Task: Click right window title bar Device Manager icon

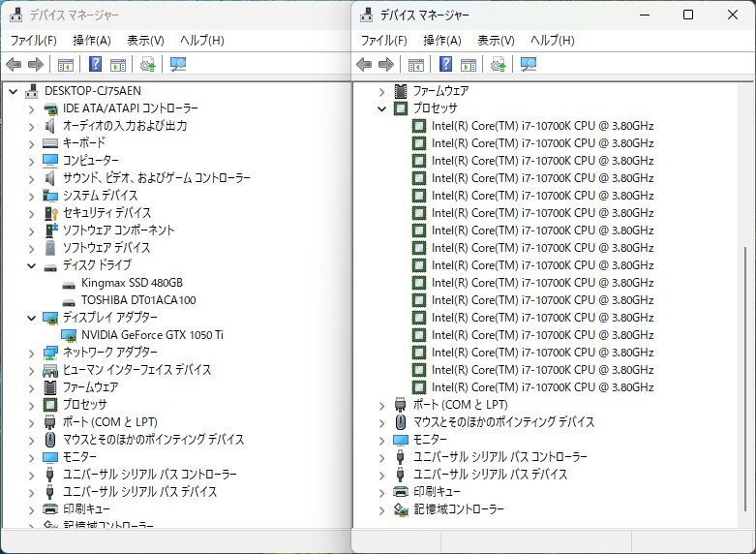Action: click(x=367, y=15)
